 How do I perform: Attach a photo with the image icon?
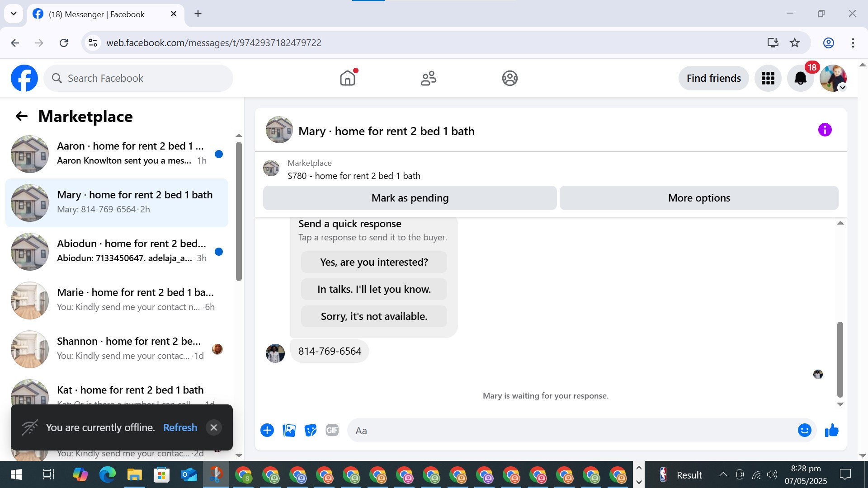tap(289, 430)
